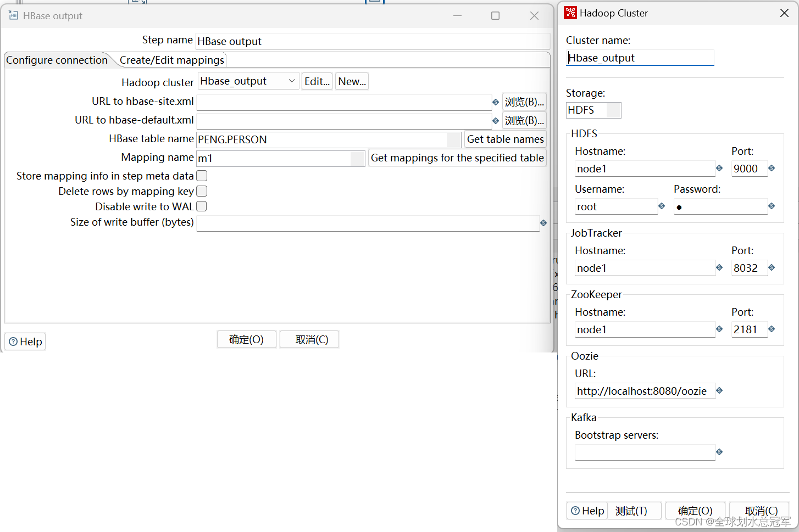Click variable icon beside Size of write buffer field
The height and width of the screenshot is (532, 799).
point(543,223)
